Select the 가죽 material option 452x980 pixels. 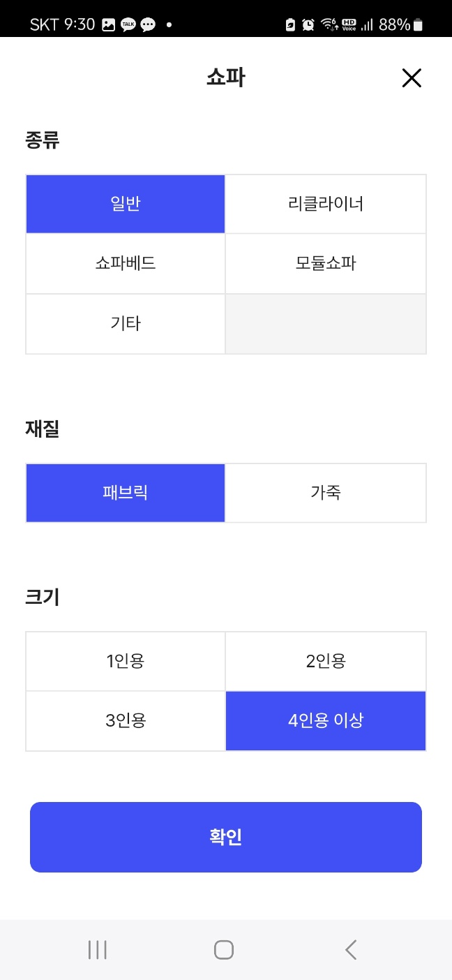pyautogui.click(x=325, y=493)
